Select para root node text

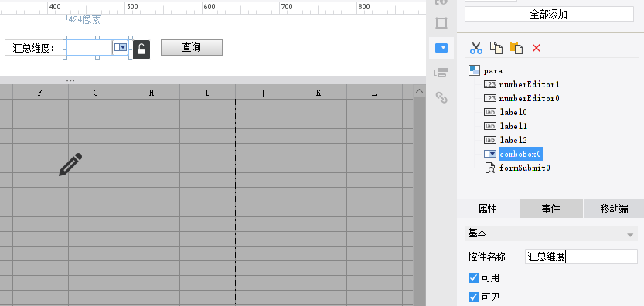point(493,71)
